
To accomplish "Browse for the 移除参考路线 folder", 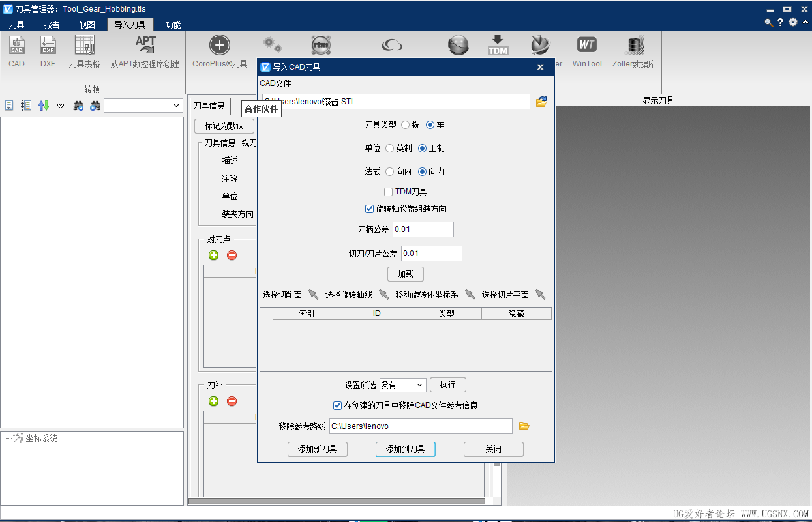I will (x=524, y=426).
